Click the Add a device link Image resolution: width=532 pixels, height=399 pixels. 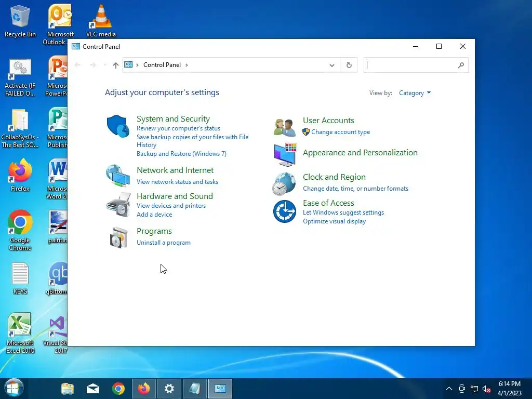coord(154,215)
